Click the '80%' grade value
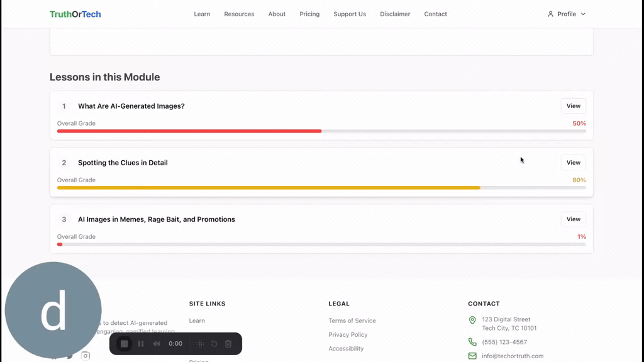644x362 pixels. coord(579,180)
